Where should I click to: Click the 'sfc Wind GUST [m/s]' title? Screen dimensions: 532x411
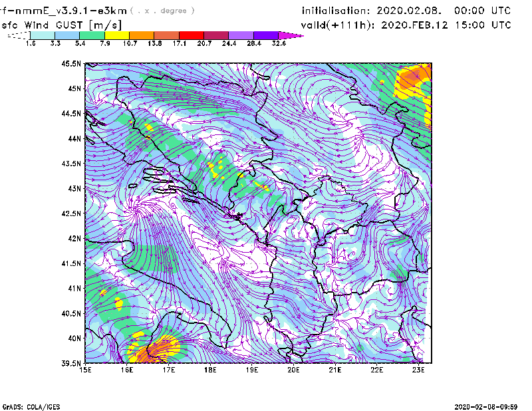click(61, 25)
